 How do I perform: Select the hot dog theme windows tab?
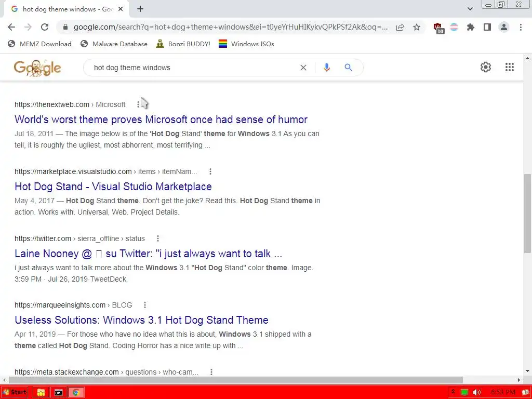(66, 9)
